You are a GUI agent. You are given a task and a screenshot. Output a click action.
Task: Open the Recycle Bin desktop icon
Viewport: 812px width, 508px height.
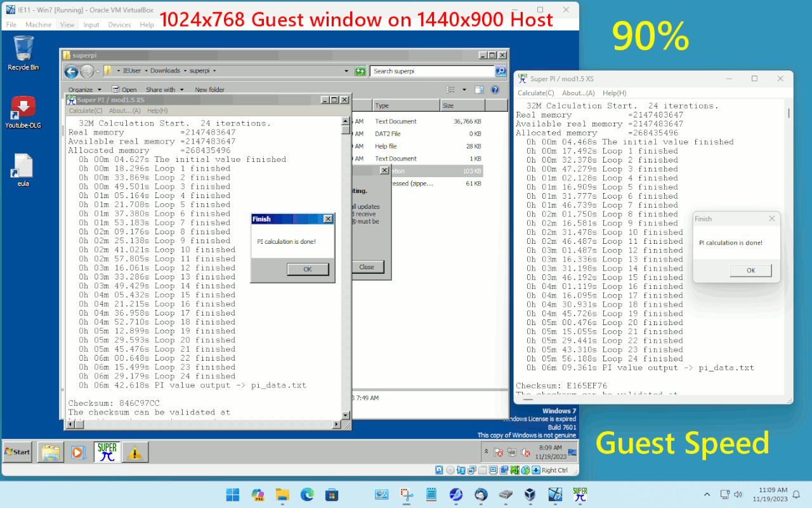coord(23,52)
